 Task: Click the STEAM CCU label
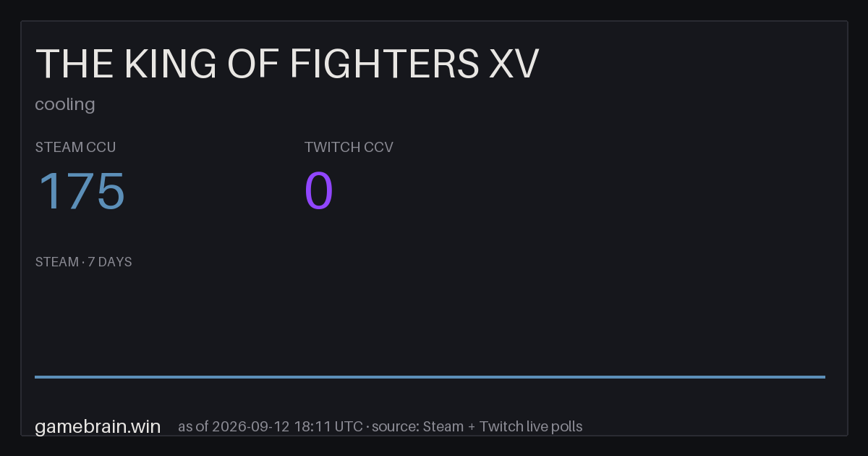[x=75, y=147]
